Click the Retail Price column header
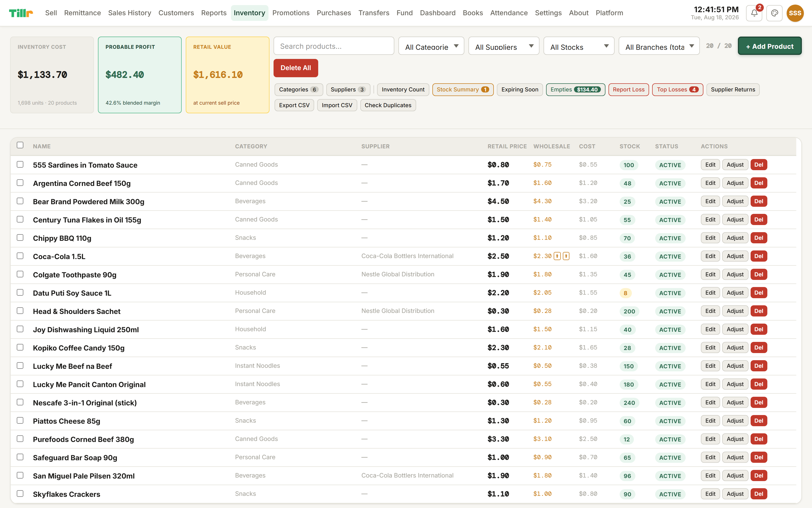Image resolution: width=812 pixels, height=508 pixels. coord(507,147)
